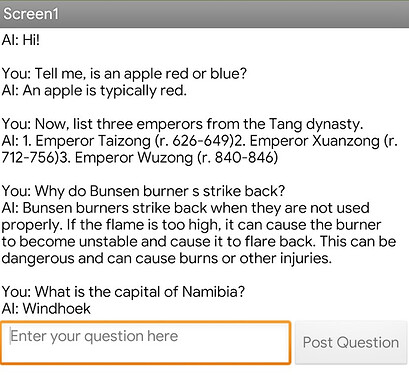Select 'Bunsen burners strike back when' reply line
The image size is (409, 375).
point(185,208)
